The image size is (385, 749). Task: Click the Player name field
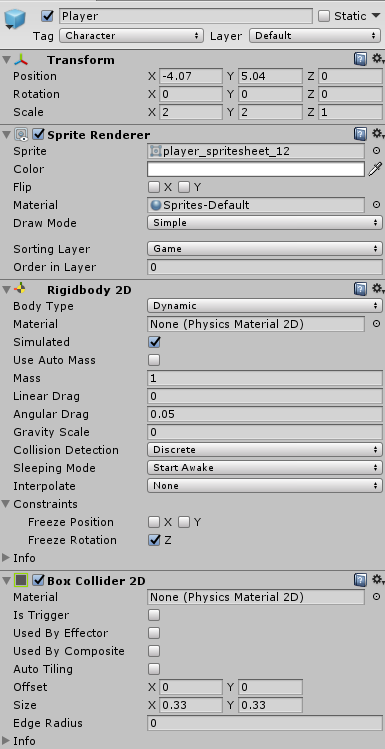click(x=186, y=16)
